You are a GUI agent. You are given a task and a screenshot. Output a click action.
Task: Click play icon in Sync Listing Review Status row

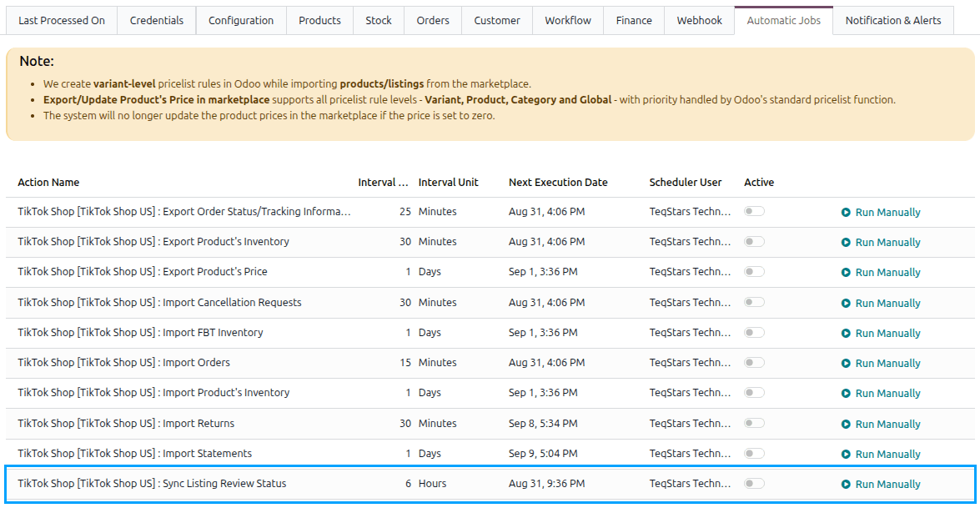coord(846,485)
